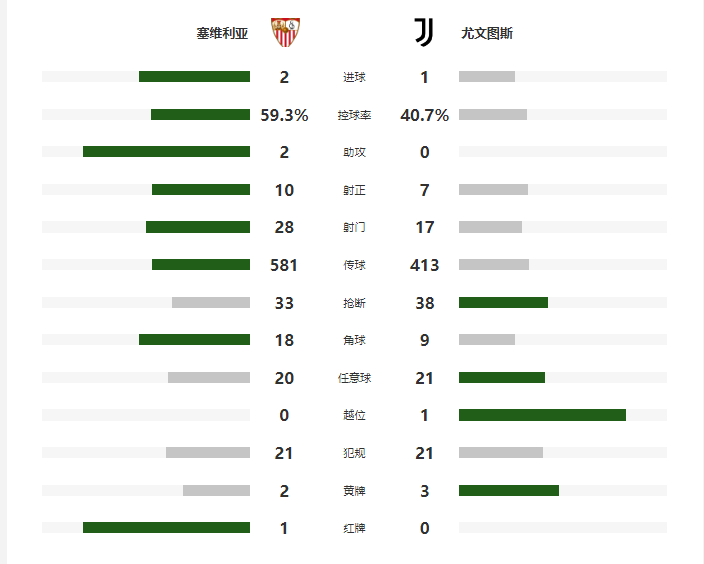
Task: Click the Juventus green 黄牌 yellow cards bar
Action: point(509,490)
